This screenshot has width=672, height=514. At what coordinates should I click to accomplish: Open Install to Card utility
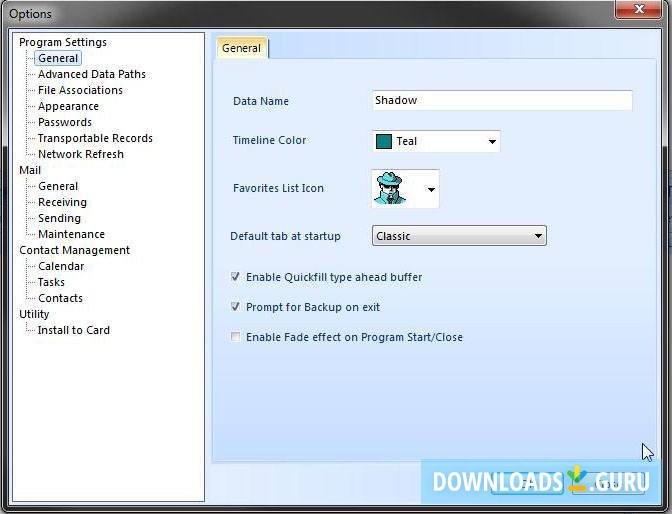(x=73, y=330)
